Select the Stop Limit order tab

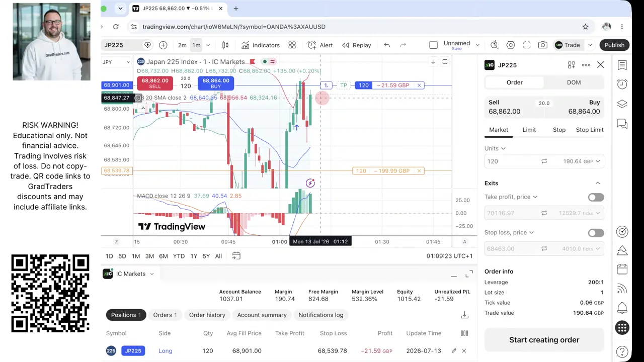pyautogui.click(x=590, y=130)
